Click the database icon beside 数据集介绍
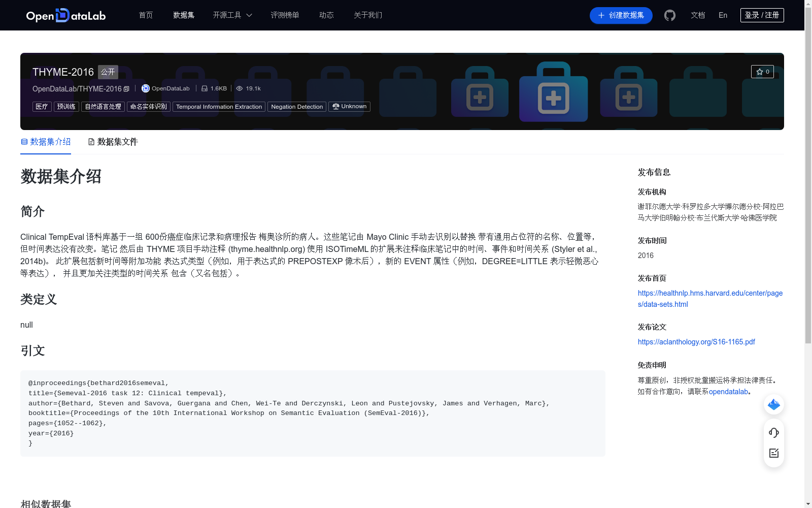This screenshot has height=508, width=812. (24, 142)
